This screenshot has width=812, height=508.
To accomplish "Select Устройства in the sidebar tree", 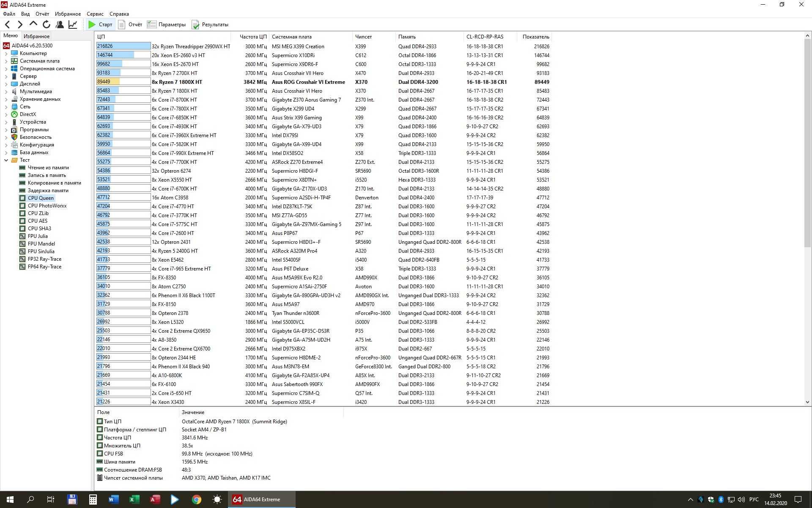I will [33, 122].
